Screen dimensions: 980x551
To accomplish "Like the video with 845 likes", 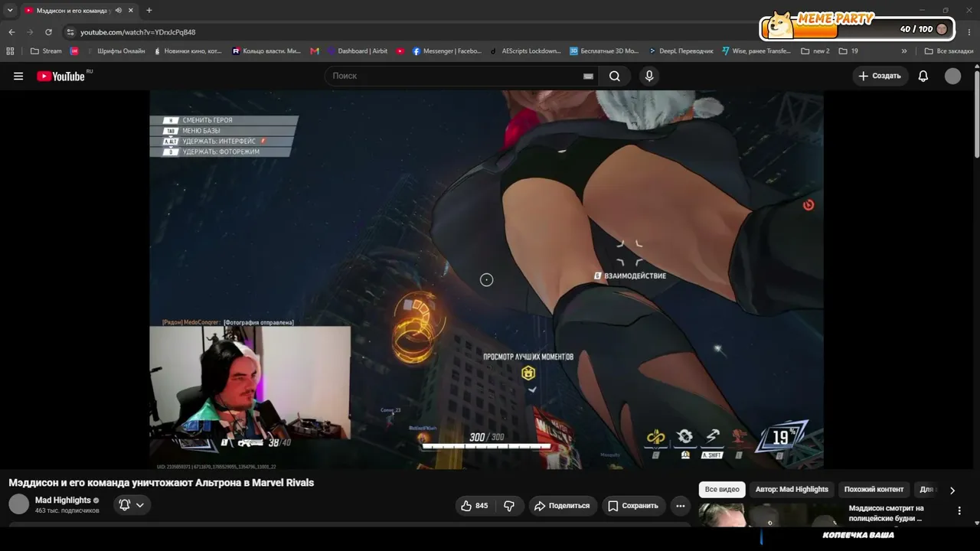I will click(x=473, y=506).
